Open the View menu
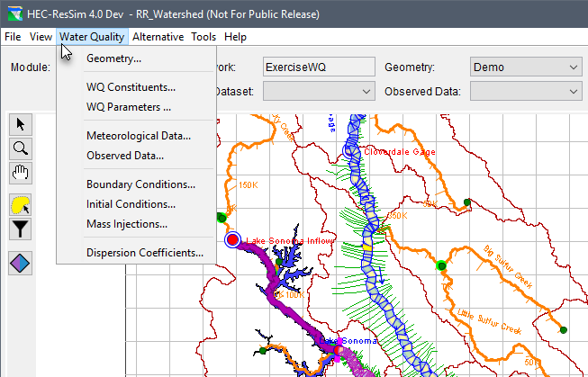This screenshot has width=588, height=377. pyautogui.click(x=41, y=37)
